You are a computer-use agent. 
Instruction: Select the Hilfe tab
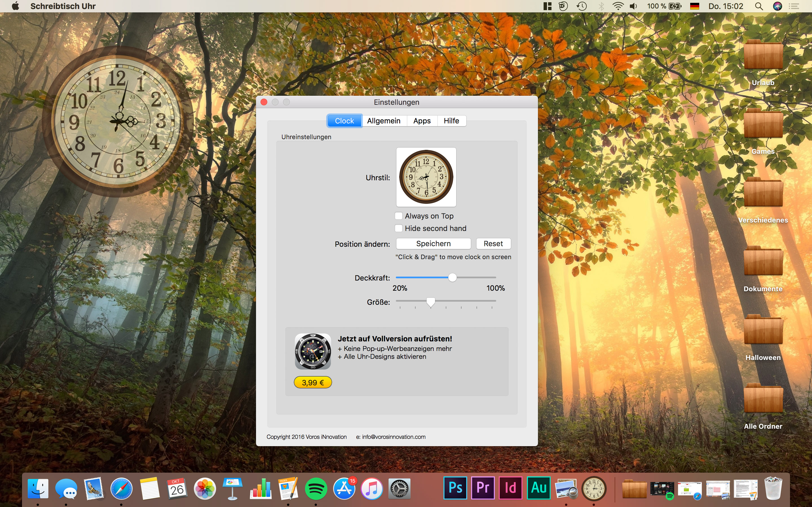coord(451,121)
